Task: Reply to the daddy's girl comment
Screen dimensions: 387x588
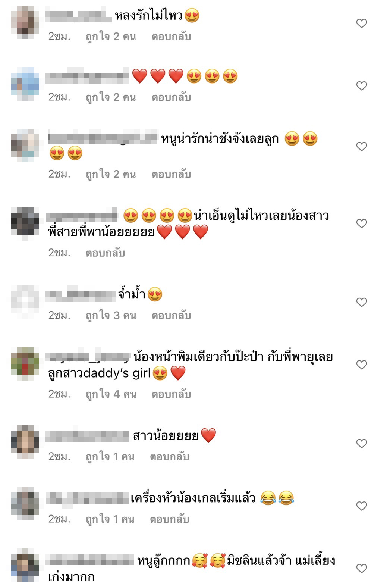Action: pyautogui.click(x=171, y=394)
